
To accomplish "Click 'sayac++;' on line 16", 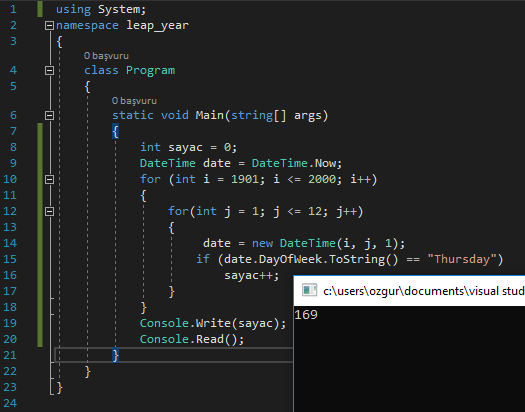I will pyautogui.click(x=251, y=275).
